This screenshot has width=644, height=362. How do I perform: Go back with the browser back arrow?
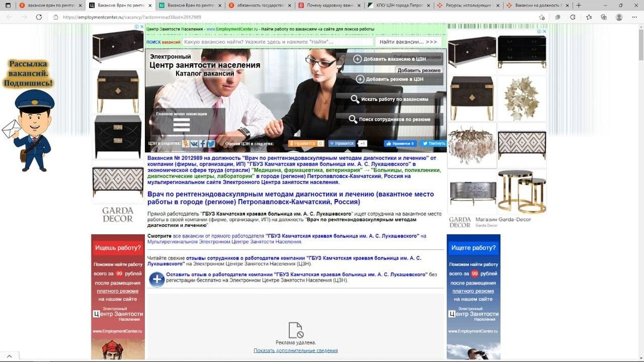tap(9, 17)
